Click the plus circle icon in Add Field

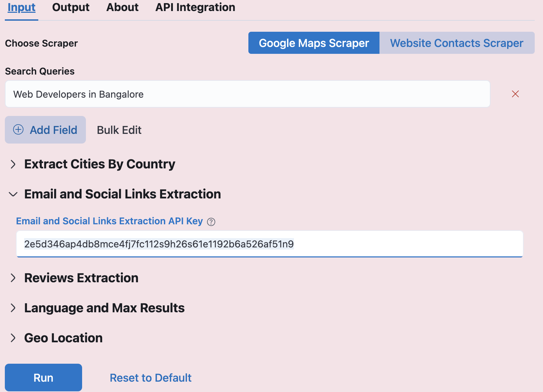click(18, 129)
